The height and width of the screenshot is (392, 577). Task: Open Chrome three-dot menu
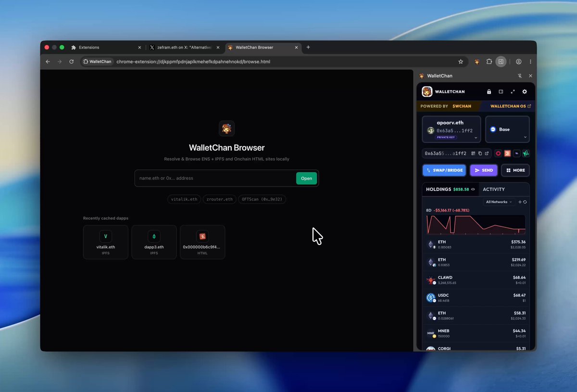[x=530, y=62]
